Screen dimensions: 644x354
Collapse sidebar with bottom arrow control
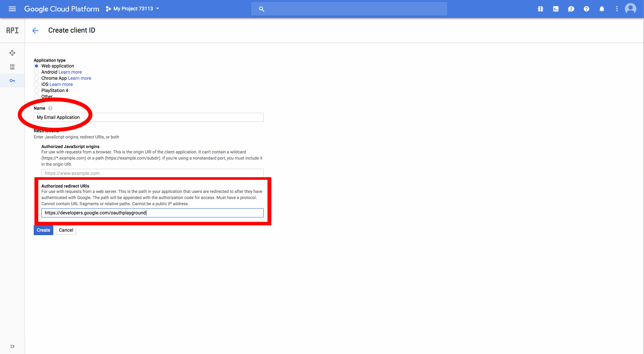pyautogui.click(x=12, y=347)
